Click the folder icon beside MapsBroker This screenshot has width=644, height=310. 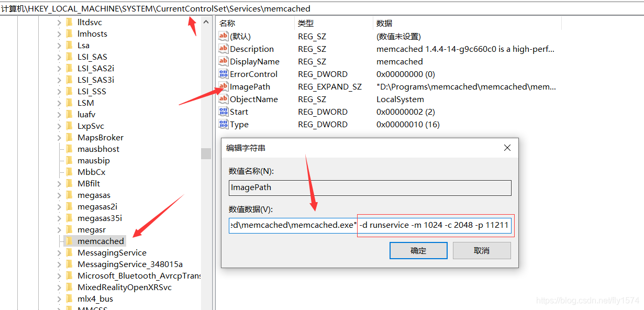tap(70, 138)
